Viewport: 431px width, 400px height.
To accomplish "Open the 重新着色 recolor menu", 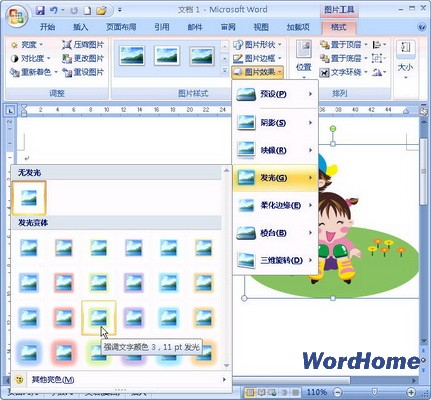I will pyautogui.click(x=34, y=72).
